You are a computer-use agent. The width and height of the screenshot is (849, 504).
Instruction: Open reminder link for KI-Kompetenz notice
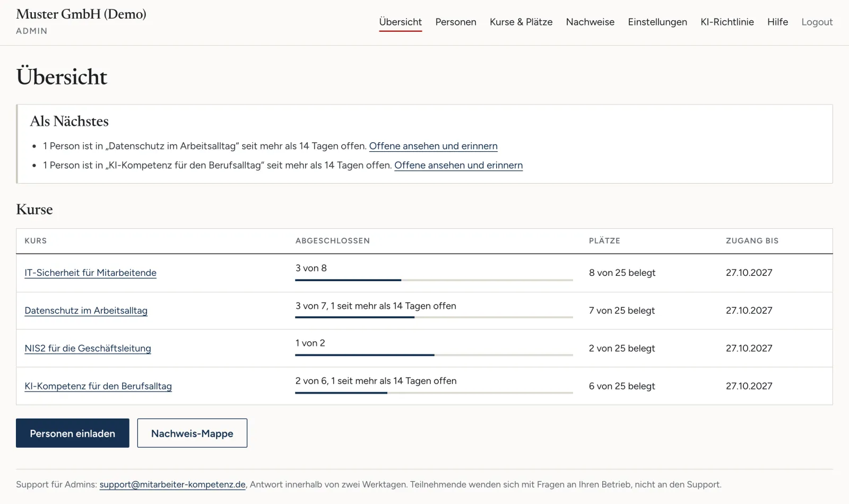[458, 165]
